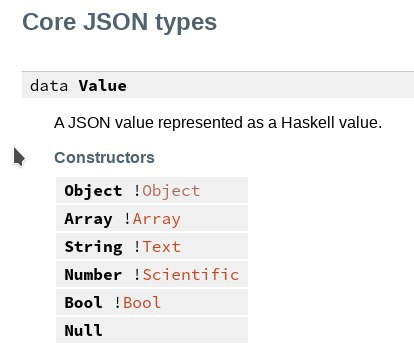Click the Number constructor name
The height and width of the screenshot is (363, 414).
coord(93,275)
